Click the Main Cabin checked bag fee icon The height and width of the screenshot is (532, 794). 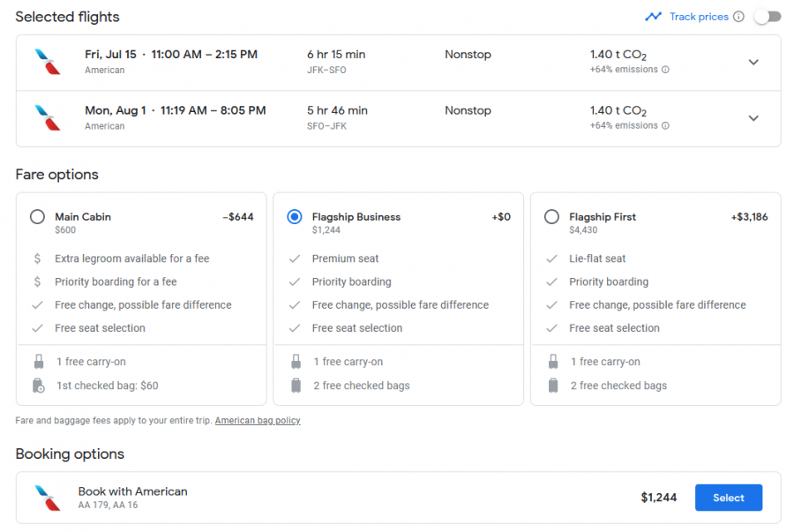(x=38, y=386)
